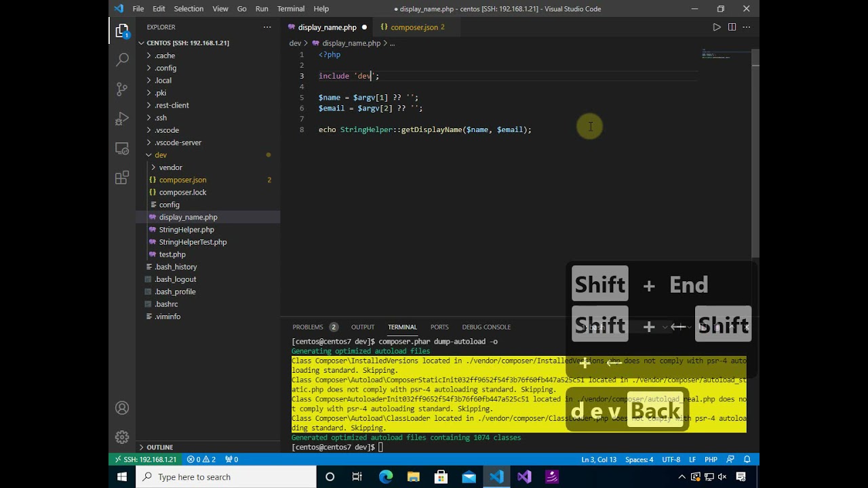This screenshot has width=868, height=488.
Task: Open Windows Start menu
Action: click(122, 476)
